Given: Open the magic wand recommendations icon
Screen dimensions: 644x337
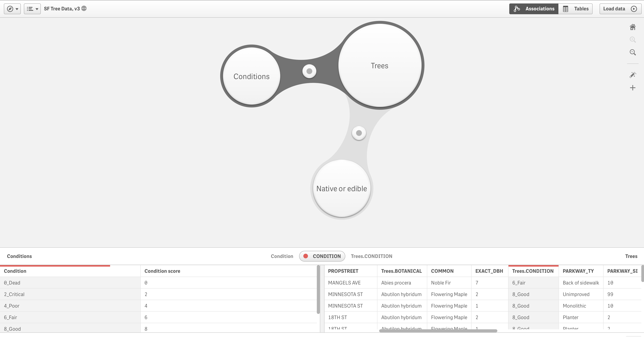Looking at the screenshot, I should click(632, 75).
